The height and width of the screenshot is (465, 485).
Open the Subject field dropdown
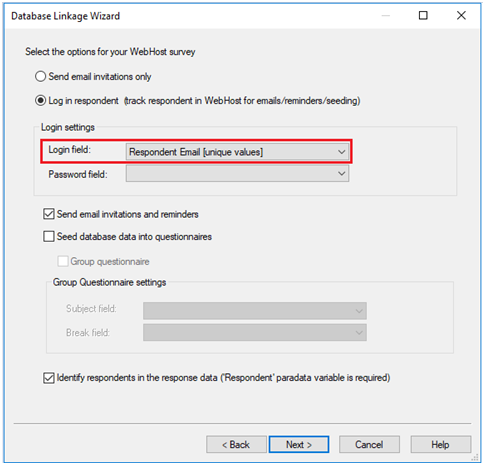pos(255,311)
